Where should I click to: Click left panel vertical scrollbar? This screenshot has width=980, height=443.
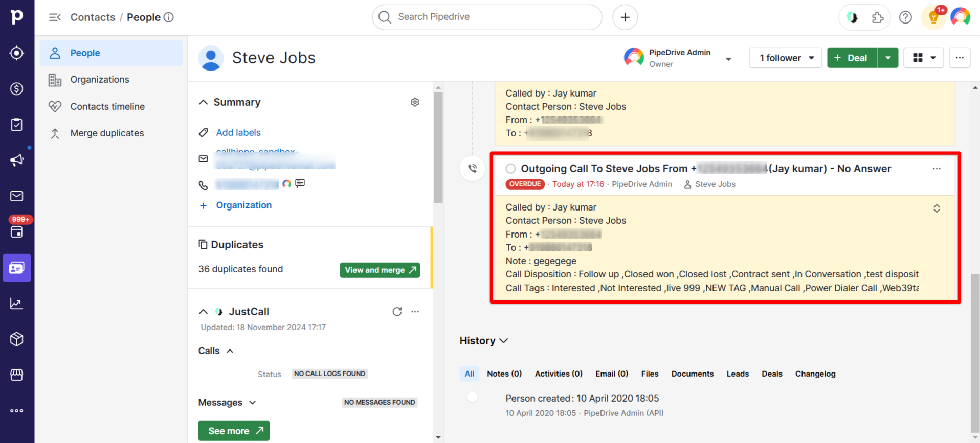(438, 148)
